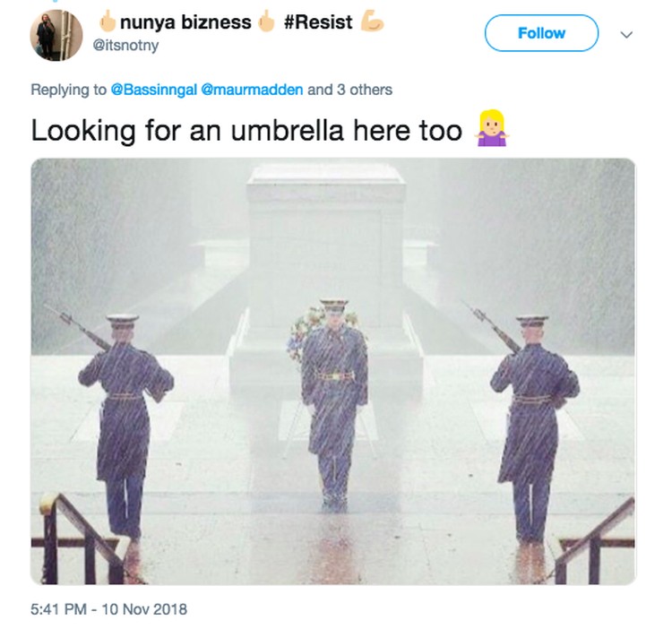The image size is (672, 629).
Task: Open the @itsnotny profile avatar photo
Action: [x=56, y=35]
